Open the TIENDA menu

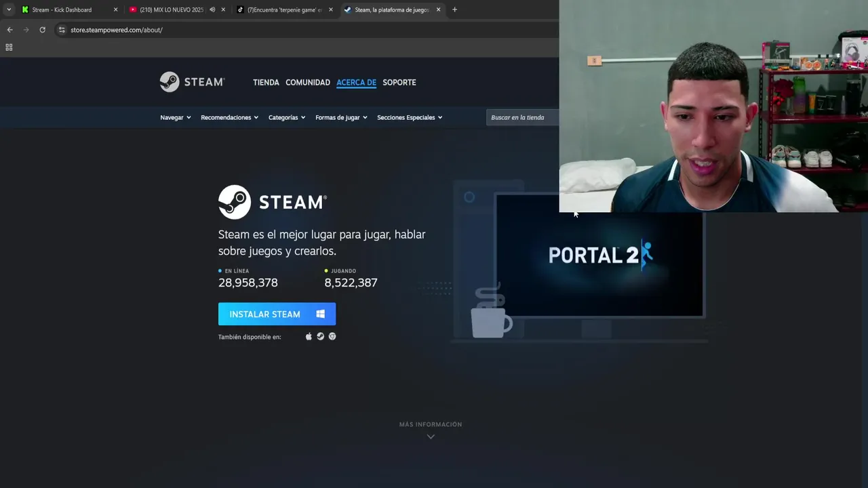point(266,82)
